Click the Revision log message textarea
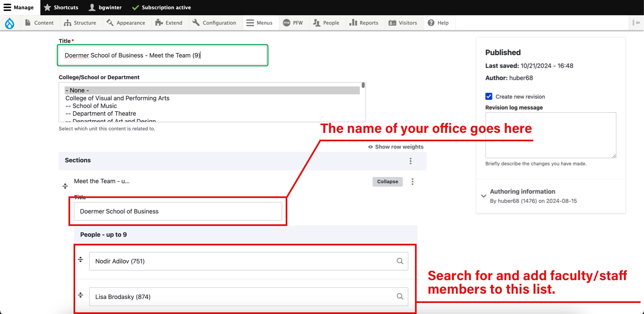This screenshot has width=644, height=314. point(551,135)
